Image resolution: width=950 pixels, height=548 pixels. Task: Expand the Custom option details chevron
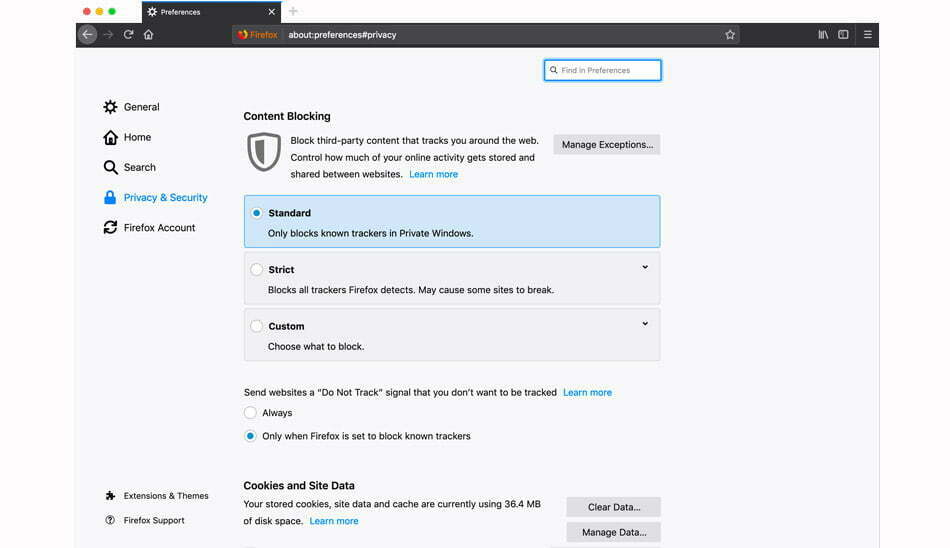pos(645,324)
